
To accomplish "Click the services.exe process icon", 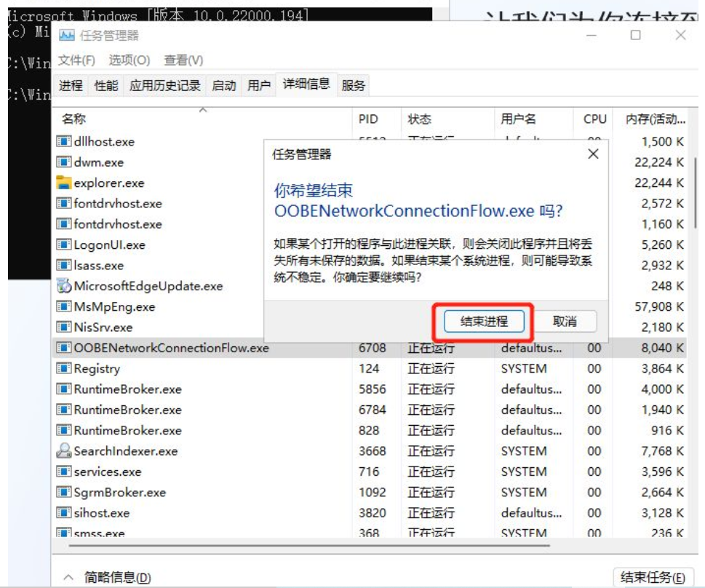I will point(64,472).
